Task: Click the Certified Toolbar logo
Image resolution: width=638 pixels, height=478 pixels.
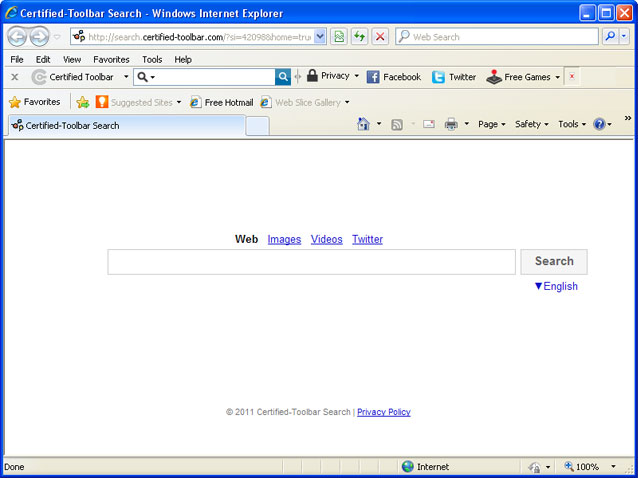Action: click(39, 77)
